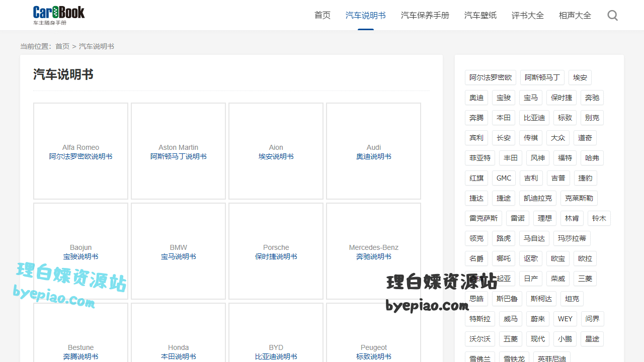The height and width of the screenshot is (362, 644).
Task: Select the 克莱斯勒 sidebar tag
Action: 579,198
